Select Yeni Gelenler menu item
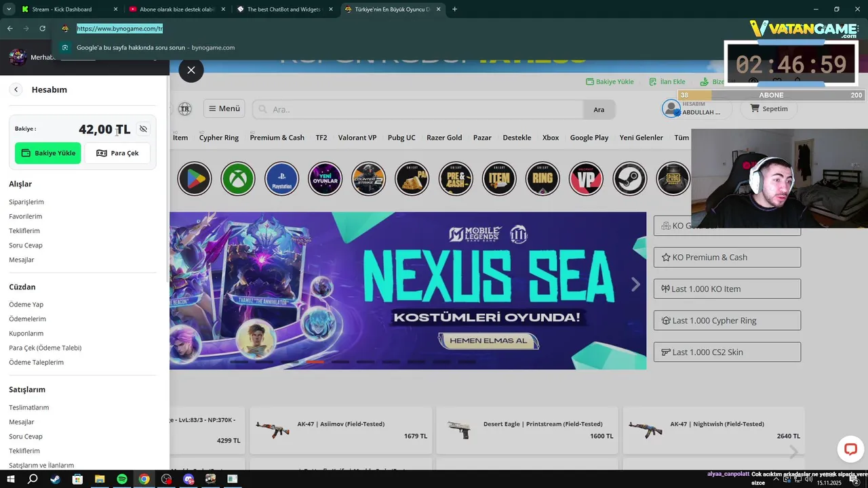868x488 pixels. click(x=641, y=138)
